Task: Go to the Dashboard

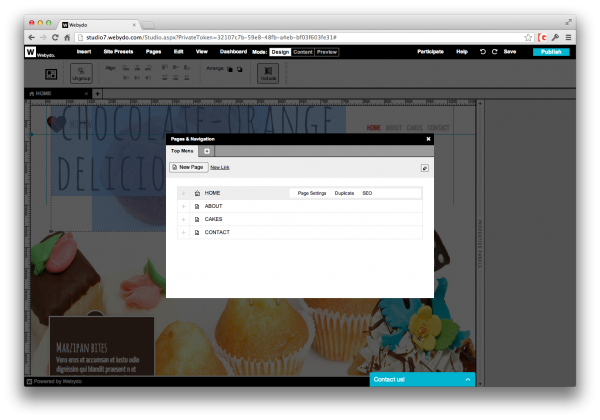Action: pos(233,52)
